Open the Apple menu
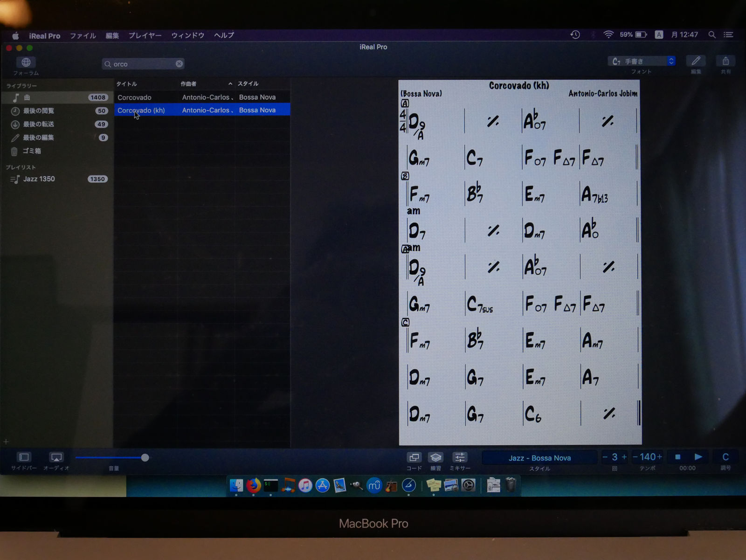746x560 pixels. pyautogui.click(x=15, y=35)
